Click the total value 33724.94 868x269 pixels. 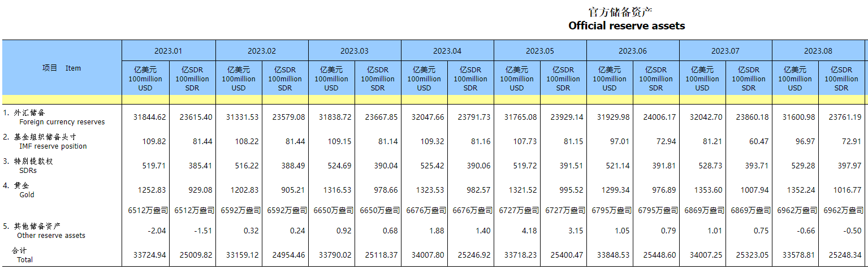click(x=149, y=255)
